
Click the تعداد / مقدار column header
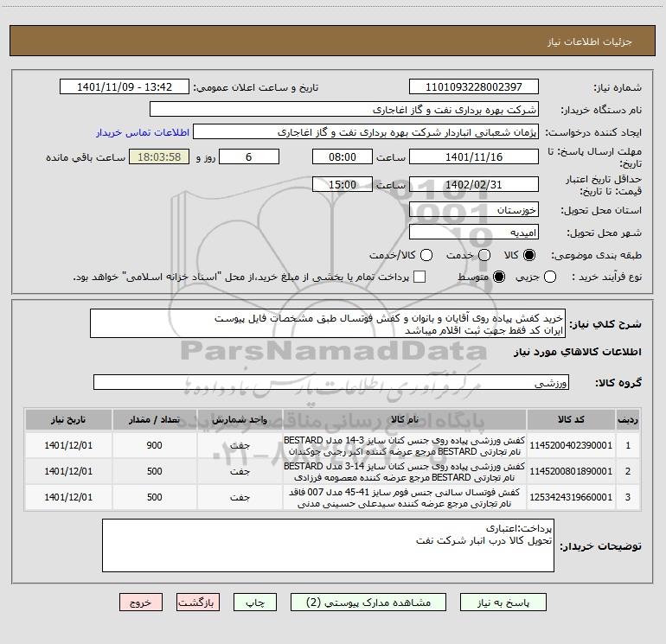(x=154, y=419)
